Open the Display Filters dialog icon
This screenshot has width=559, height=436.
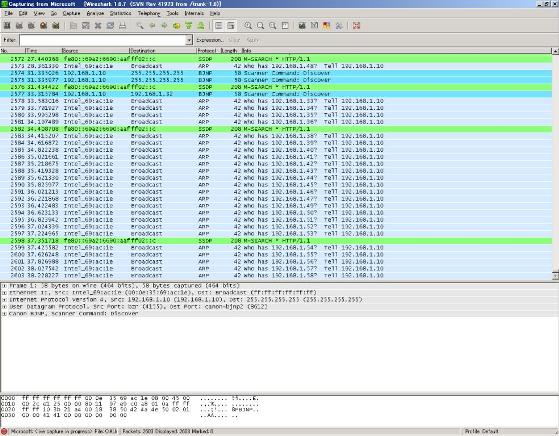tap(314, 26)
